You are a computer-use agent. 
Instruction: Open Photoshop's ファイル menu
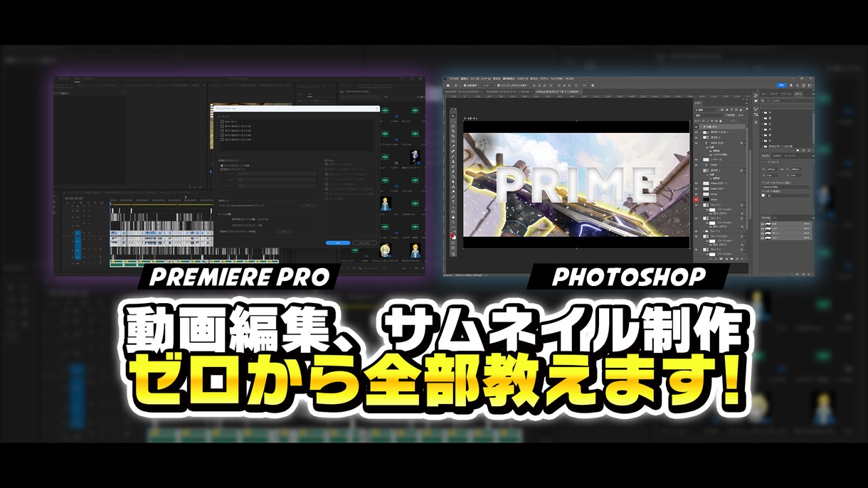(x=454, y=79)
